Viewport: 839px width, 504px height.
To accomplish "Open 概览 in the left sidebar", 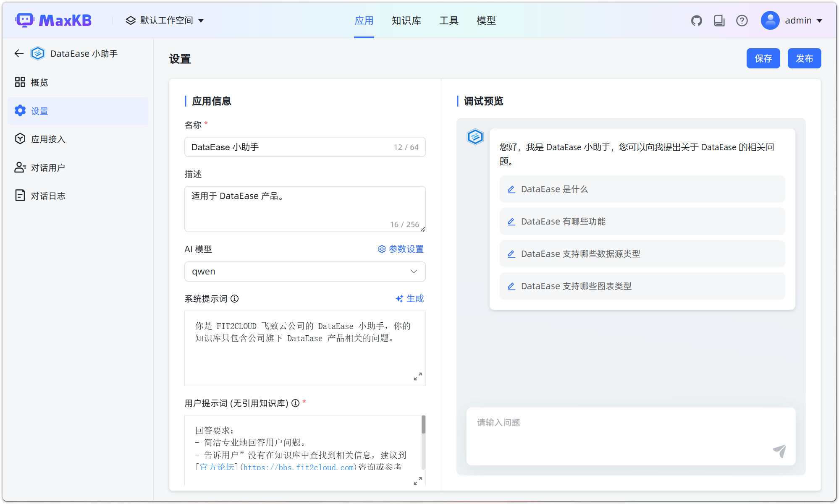I will coord(39,82).
